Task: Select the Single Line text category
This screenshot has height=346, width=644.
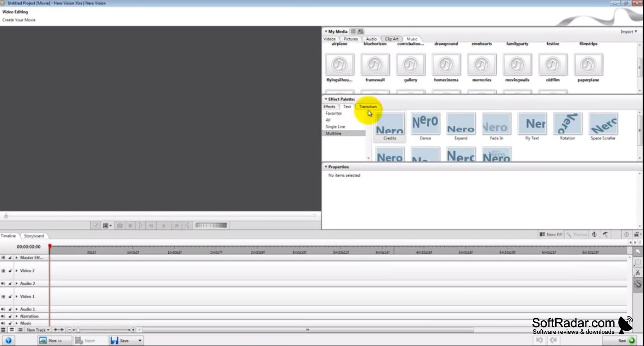Action: click(336, 127)
